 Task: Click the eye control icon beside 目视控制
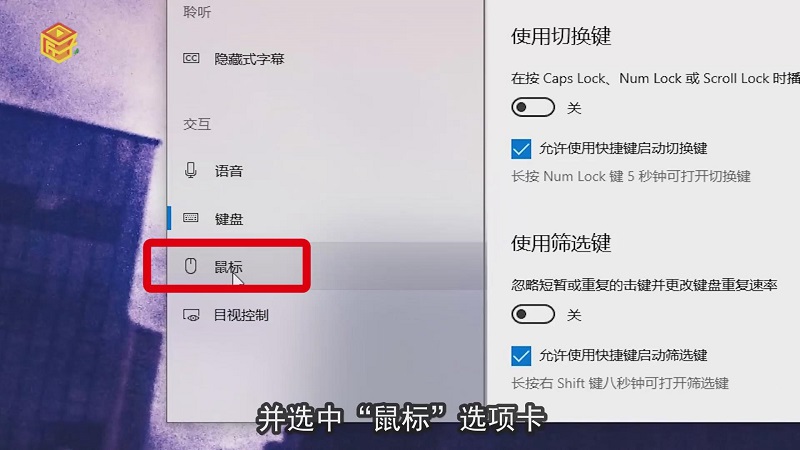click(191, 315)
